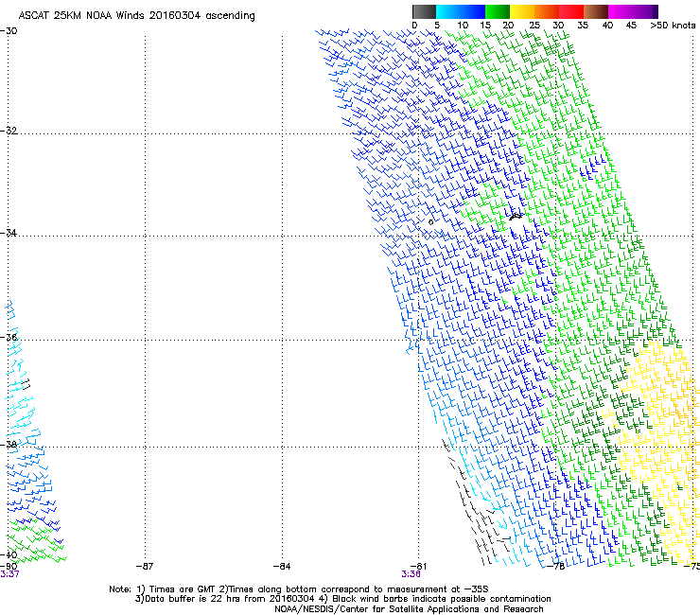Viewport: 700px width, 615px height.
Task: Click the purple time stamp '3:38'
Action: tap(411, 574)
